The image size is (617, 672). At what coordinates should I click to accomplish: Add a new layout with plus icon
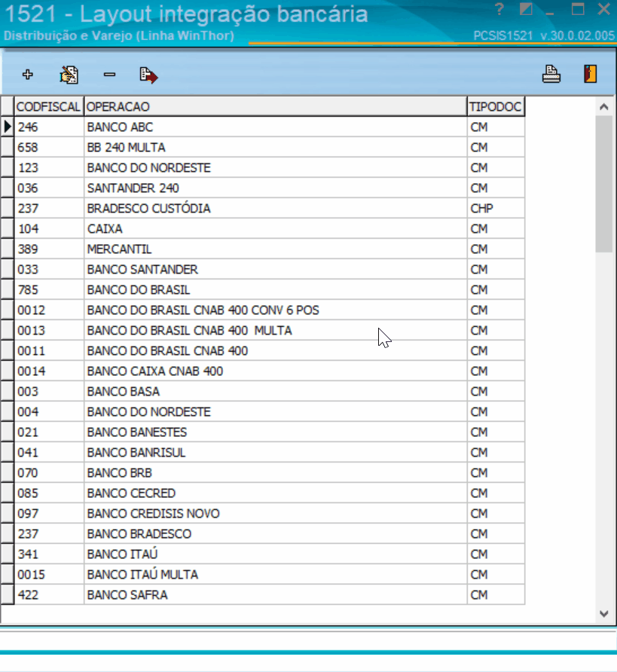[x=28, y=75]
